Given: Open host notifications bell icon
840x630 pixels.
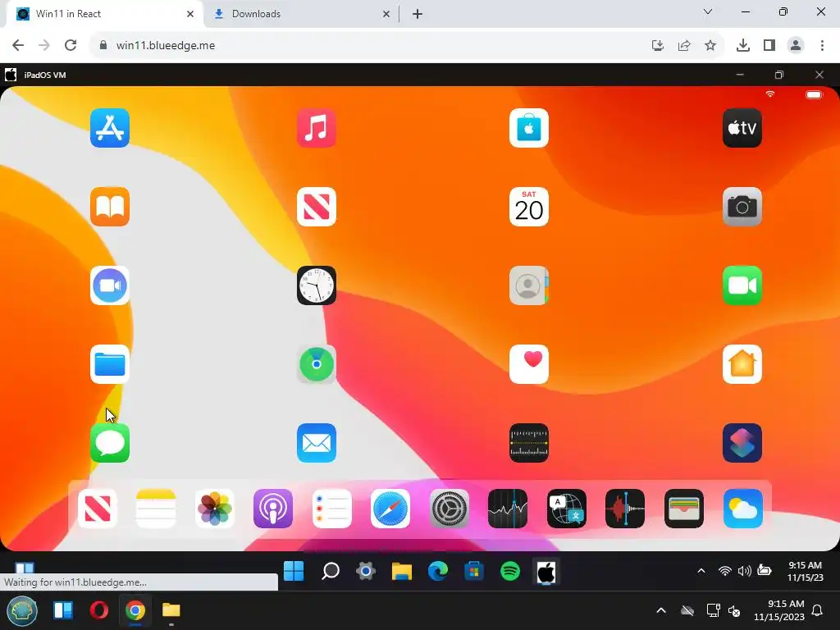Looking at the screenshot, I should (818, 610).
